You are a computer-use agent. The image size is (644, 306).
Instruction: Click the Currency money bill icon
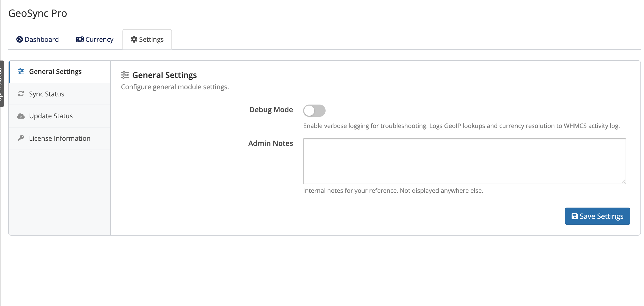[x=80, y=39]
